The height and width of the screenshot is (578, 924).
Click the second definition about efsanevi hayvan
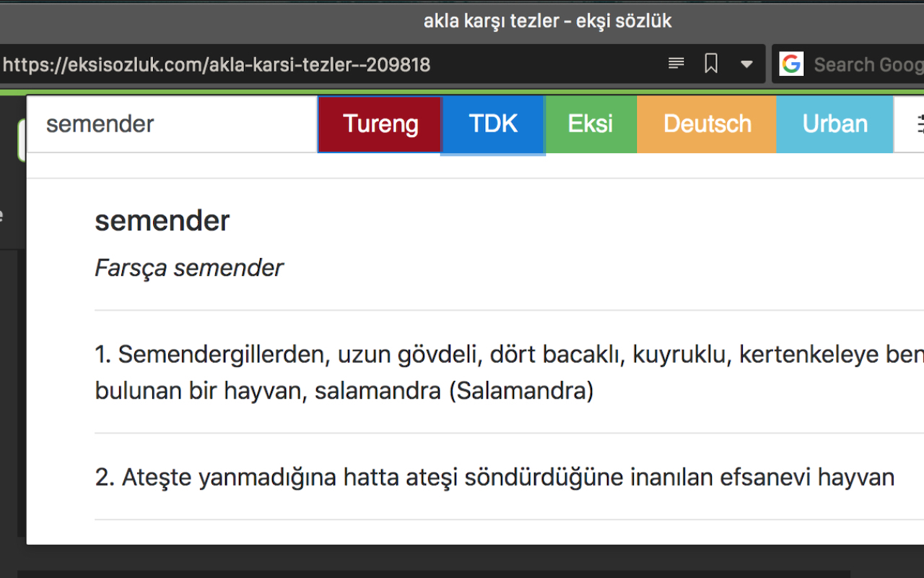click(494, 477)
